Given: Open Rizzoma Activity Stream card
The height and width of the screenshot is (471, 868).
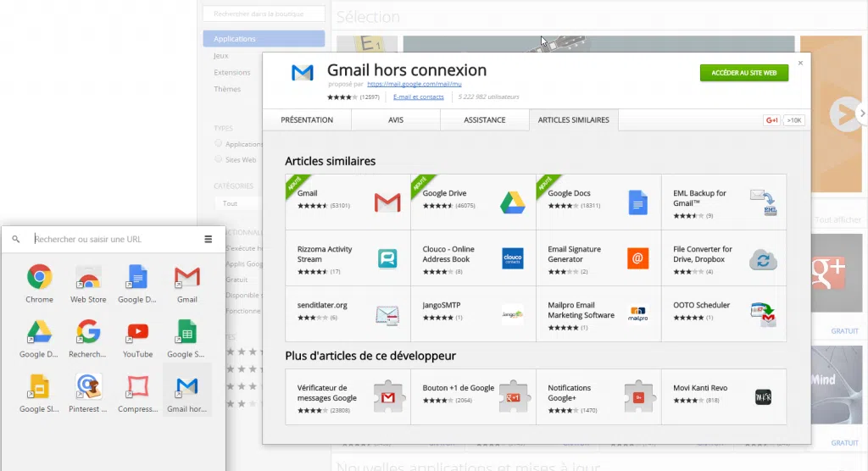Looking at the screenshot, I should [x=348, y=258].
